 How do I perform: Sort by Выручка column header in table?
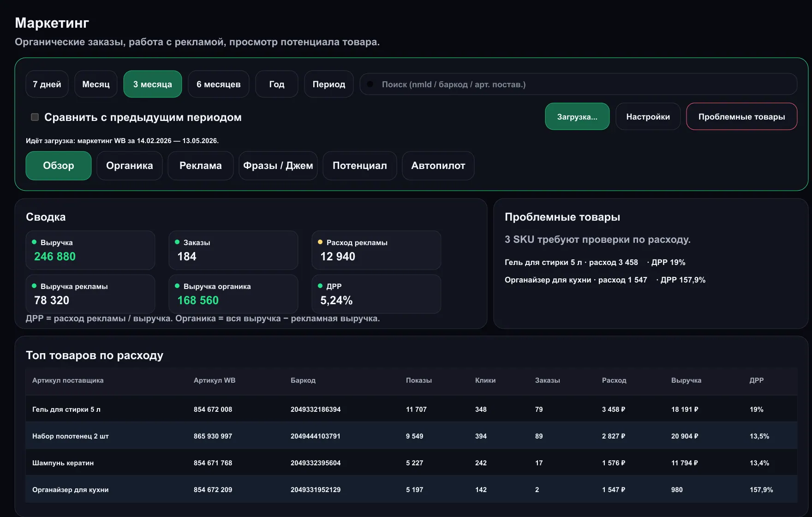(686, 380)
